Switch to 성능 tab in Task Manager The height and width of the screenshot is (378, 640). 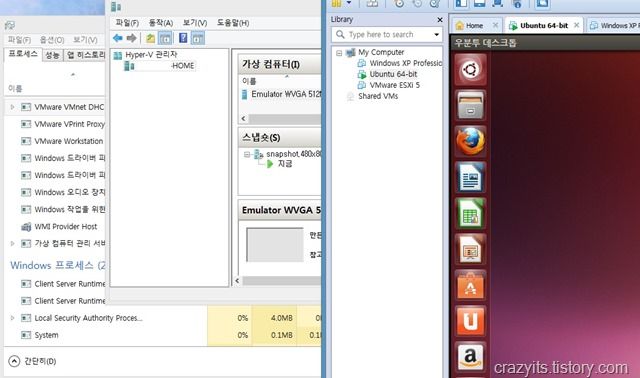click(x=52, y=55)
